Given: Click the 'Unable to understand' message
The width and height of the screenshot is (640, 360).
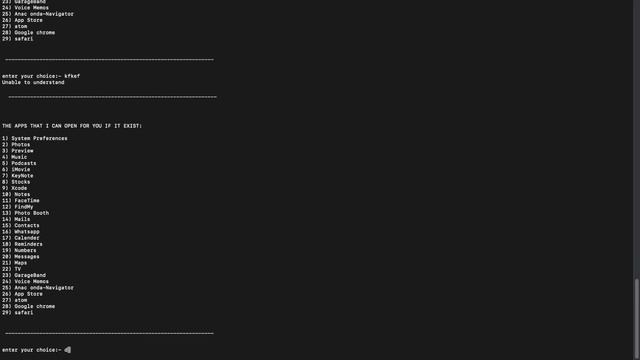Looking at the screenshot, I should pyautogui.click(x=33, y=82).
